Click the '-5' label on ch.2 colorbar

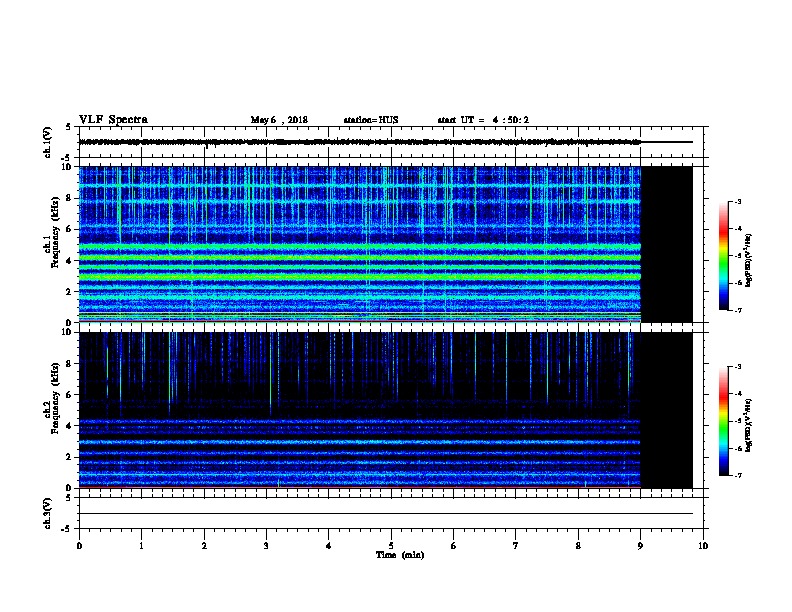point(738,421)
